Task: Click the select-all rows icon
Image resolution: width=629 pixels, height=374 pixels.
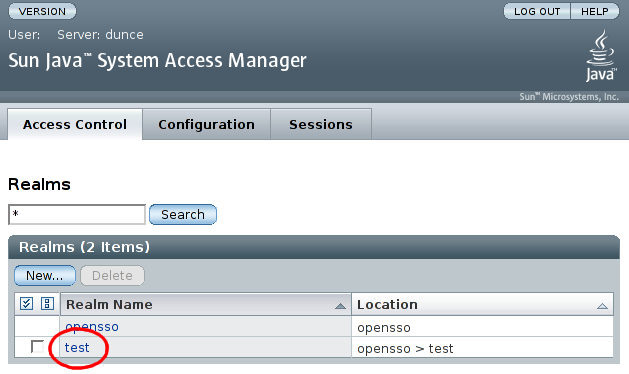Action: click(26, 303)
